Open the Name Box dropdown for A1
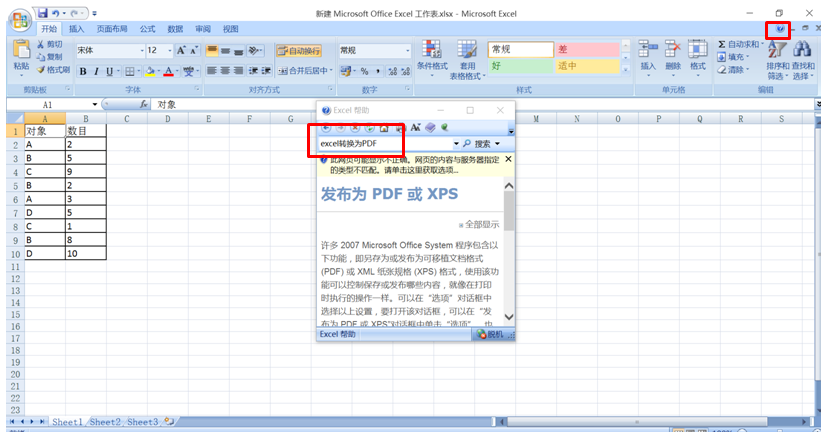The height and width of the screenshot is (437, 822). pyautogui.click(x=94, y=105)
